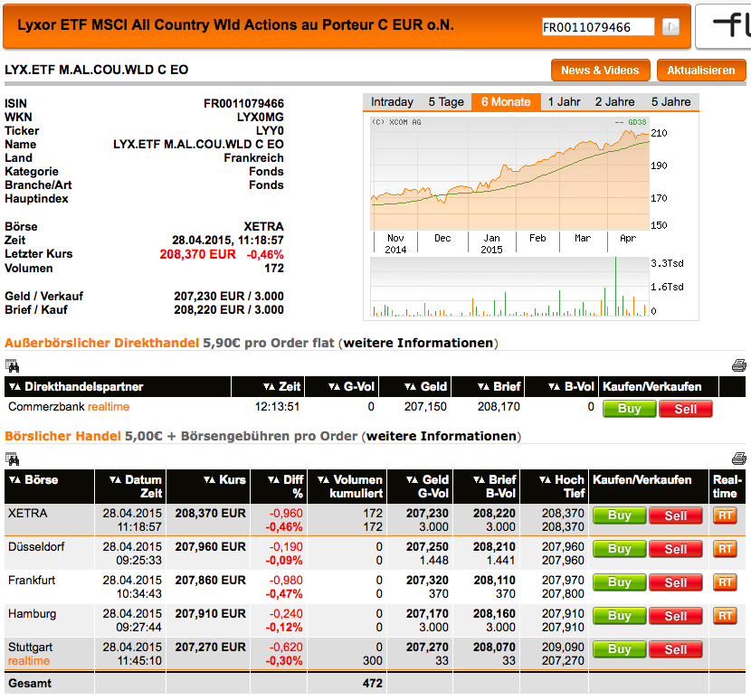Sort exchange table by Kurs
The image size is (751, 700).
(x=209, y=479)
